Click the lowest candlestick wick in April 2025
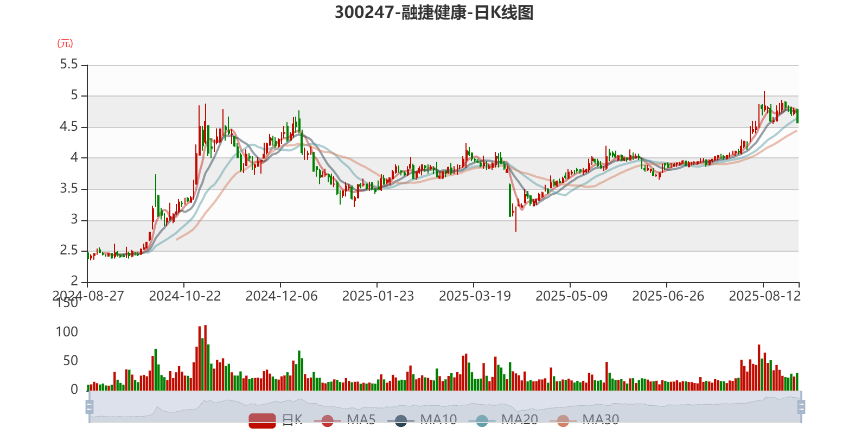868x434 pixels. point(516,219)
